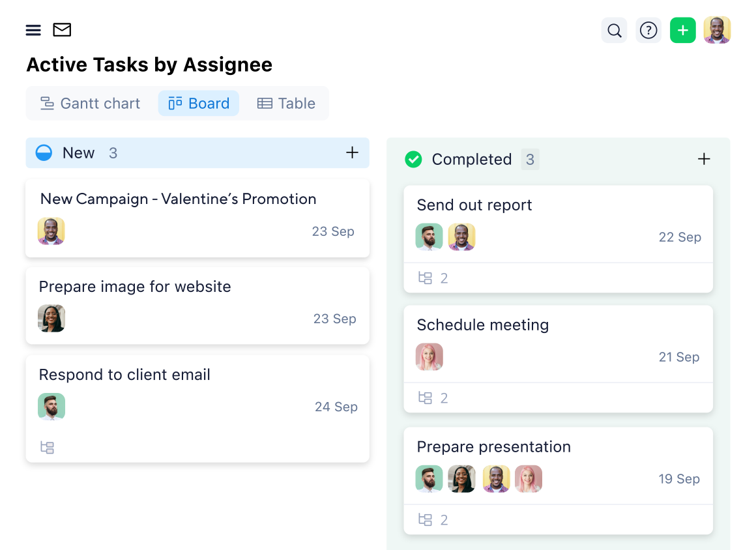Click assignee avatar on Respond to client email
The image size is (756, 550).
point(51,407)
